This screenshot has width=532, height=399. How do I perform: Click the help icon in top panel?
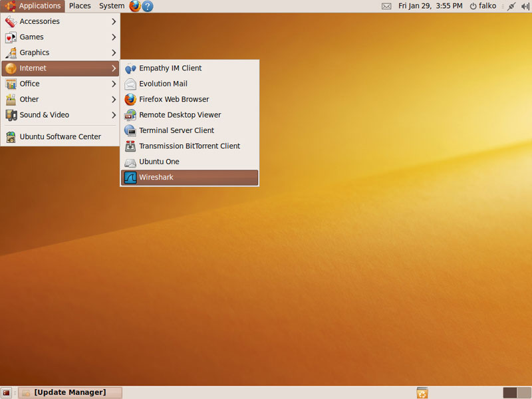click(148, 6)
